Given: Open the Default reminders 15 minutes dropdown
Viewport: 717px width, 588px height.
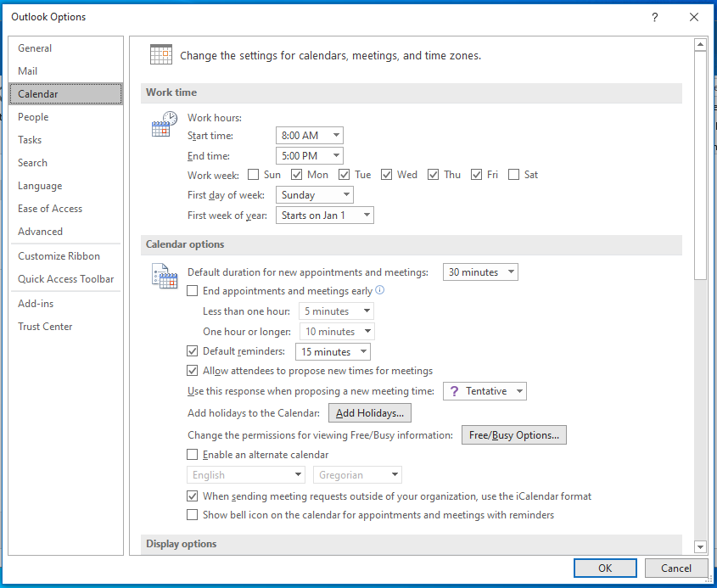Looking at the screenshot, I should point(333,351).
